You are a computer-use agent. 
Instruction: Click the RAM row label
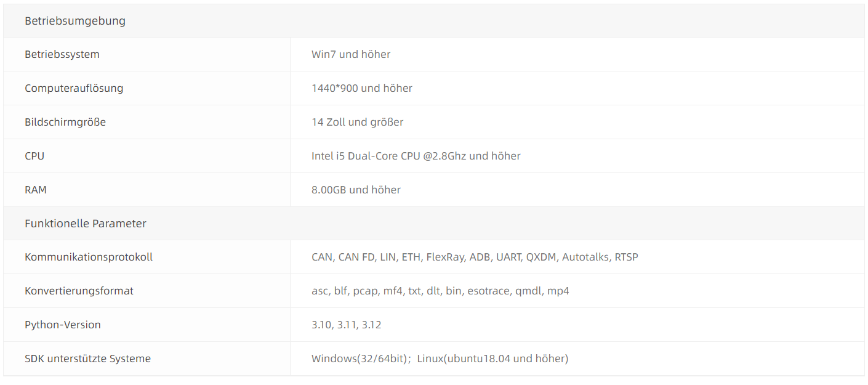[x=36, y=190]
